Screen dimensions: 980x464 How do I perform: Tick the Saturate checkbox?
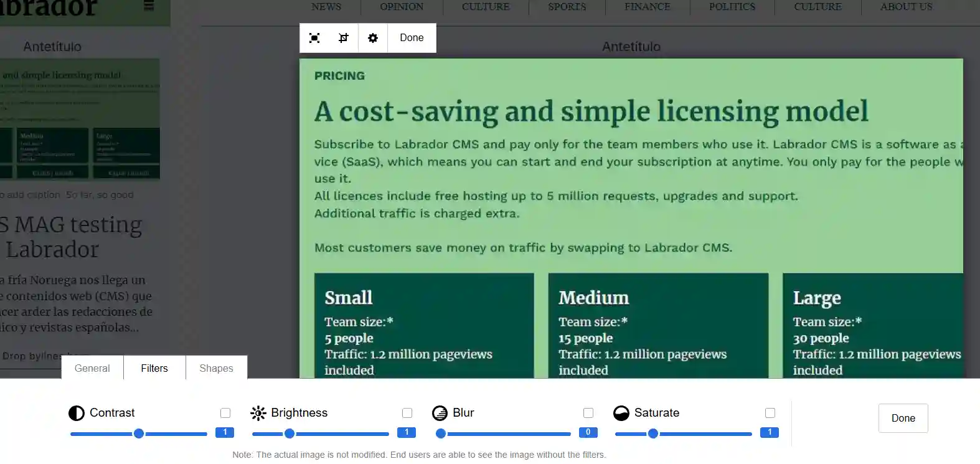770,413
